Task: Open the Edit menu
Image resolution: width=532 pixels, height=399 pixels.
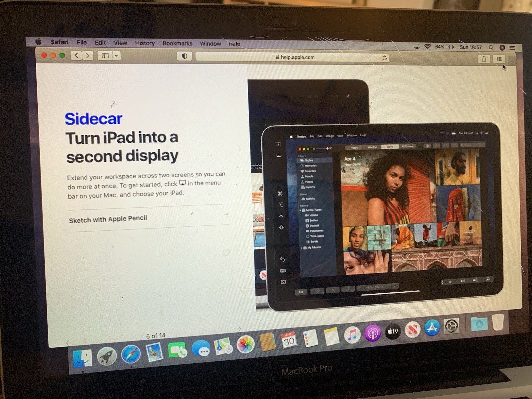Action: pyautogui.click(x=100, y=43)
